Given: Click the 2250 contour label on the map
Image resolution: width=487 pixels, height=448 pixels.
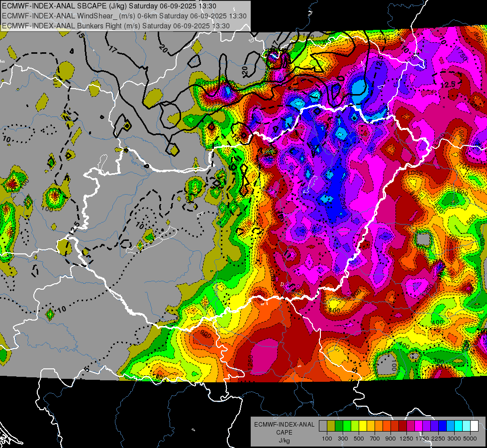Looking at the screenshot, I should [x=342, y=202].
